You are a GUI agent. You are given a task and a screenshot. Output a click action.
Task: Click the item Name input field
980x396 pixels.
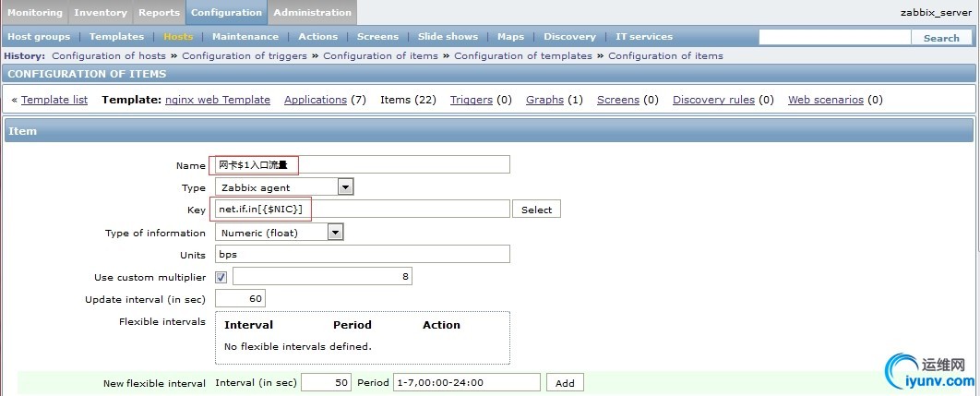tap(362, 164)
